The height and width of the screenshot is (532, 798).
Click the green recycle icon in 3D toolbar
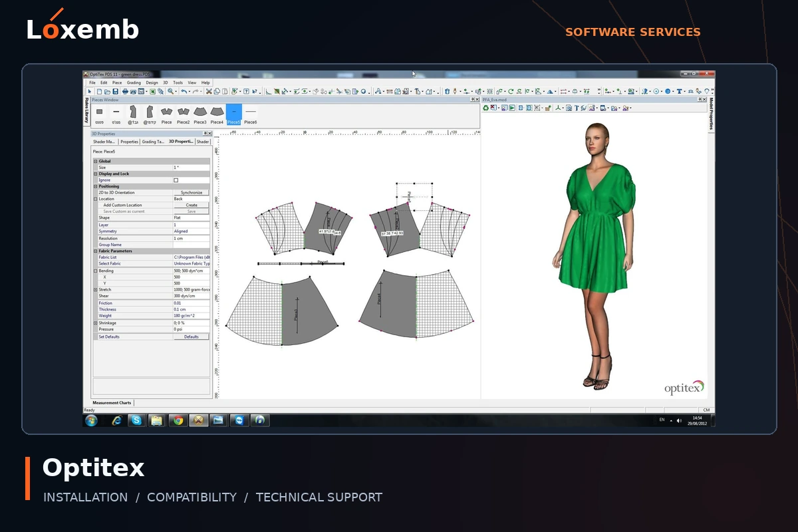pyautogui.click(x=485, y=108)
